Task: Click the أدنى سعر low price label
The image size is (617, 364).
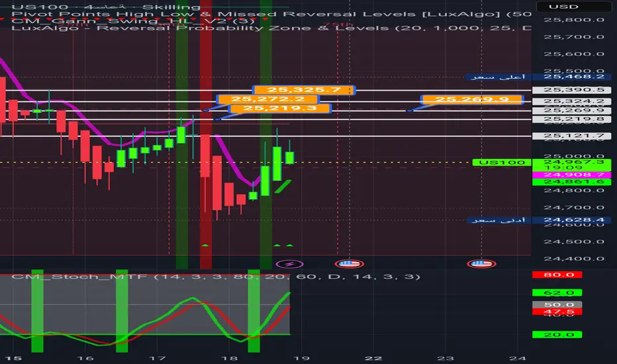Action: (x=499, y=220)
